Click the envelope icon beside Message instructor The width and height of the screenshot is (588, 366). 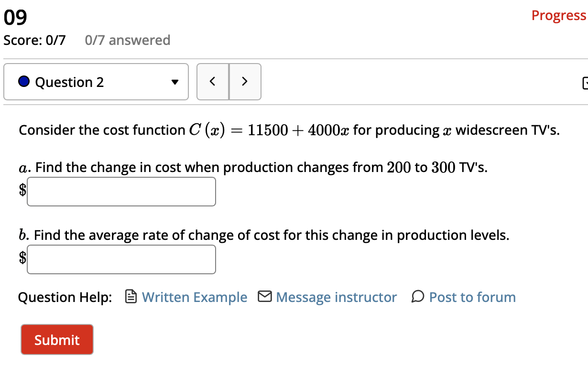pyautogui.click(x=264, y=296)
